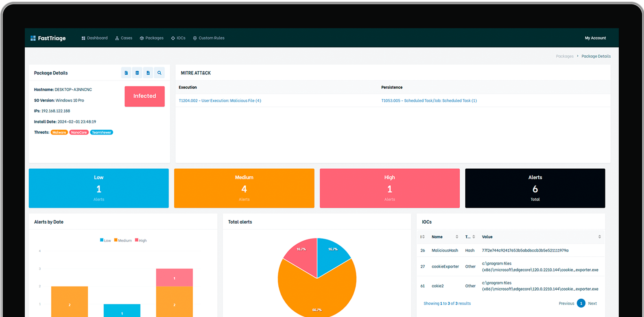Screen dimensions: 644x317
Task: Open Custom Rules page
Action: pos(209,38)
